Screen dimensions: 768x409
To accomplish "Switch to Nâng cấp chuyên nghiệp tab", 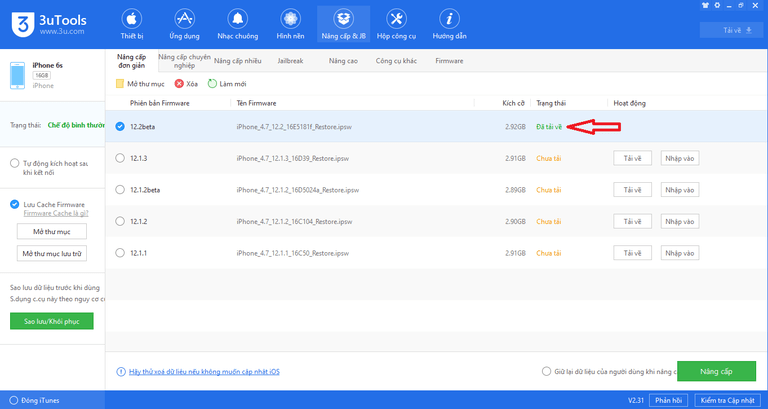I will 184,61.
